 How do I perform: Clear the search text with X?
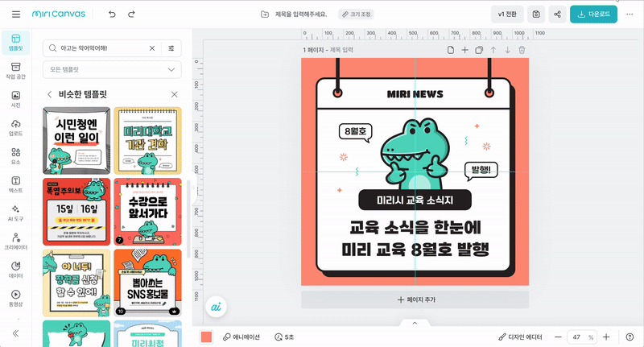pos(152,48)
